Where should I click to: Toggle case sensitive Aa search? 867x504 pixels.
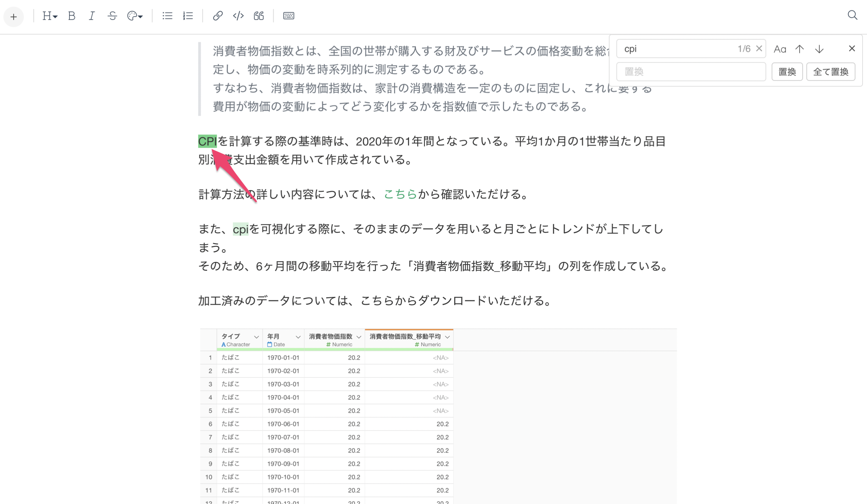[x=780, y=49]
